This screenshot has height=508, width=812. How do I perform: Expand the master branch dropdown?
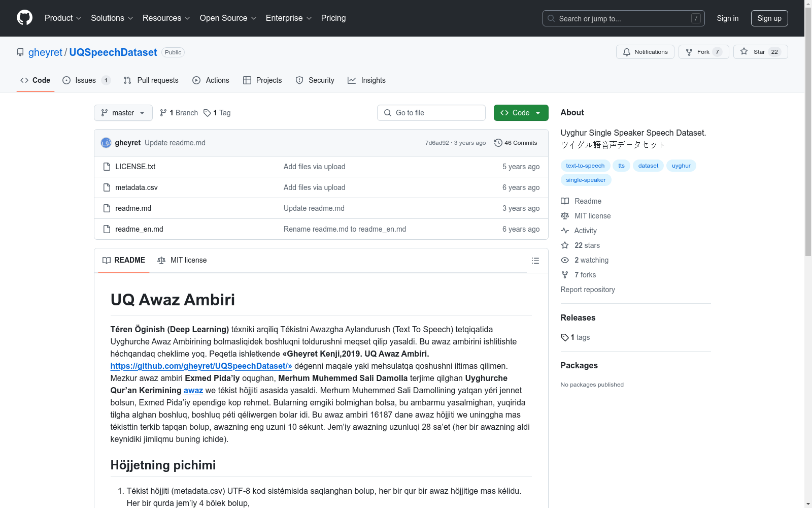(x=123, y=113)
